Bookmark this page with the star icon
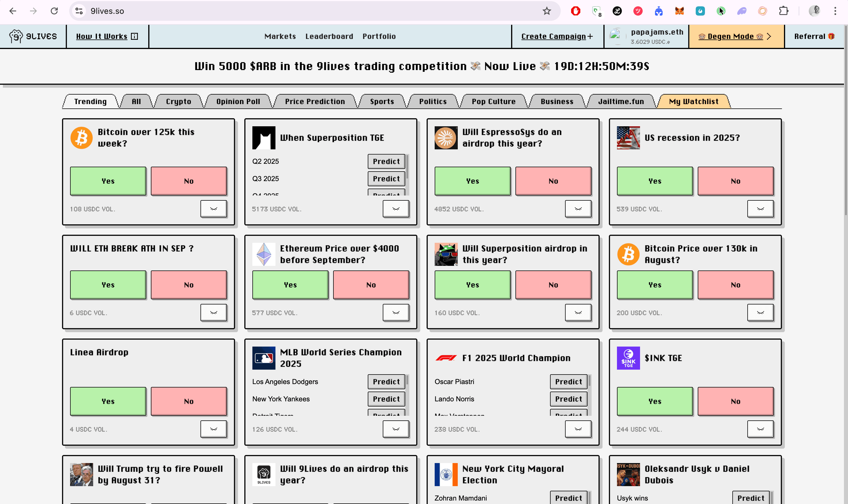This screenshot has height=504, width=848. [x=546, y=11]
